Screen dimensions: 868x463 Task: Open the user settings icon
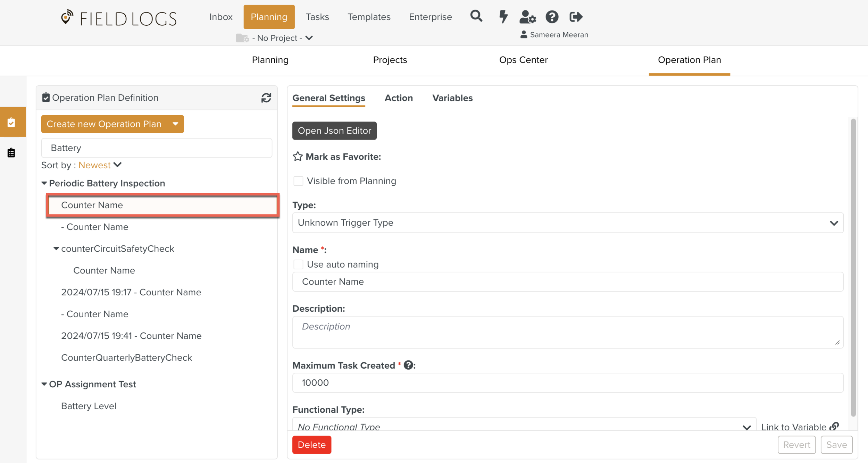click(527, 17)
